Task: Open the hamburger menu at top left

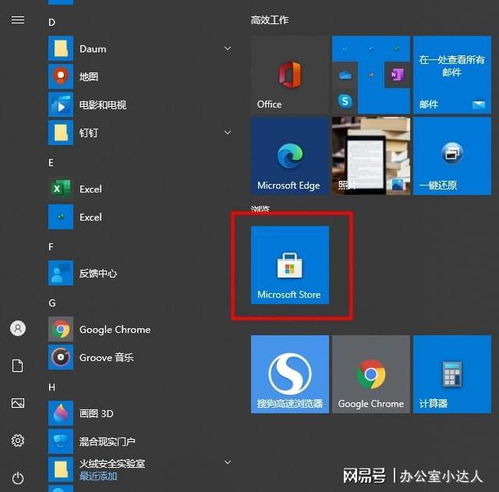Action: pos(18,20)
